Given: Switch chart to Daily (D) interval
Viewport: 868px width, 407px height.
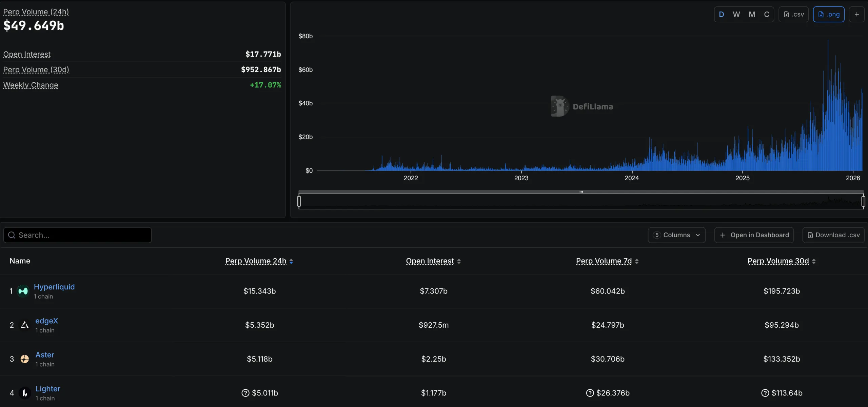Looking at the screenshot, I should pyautogui.click(x=721, y=14).
